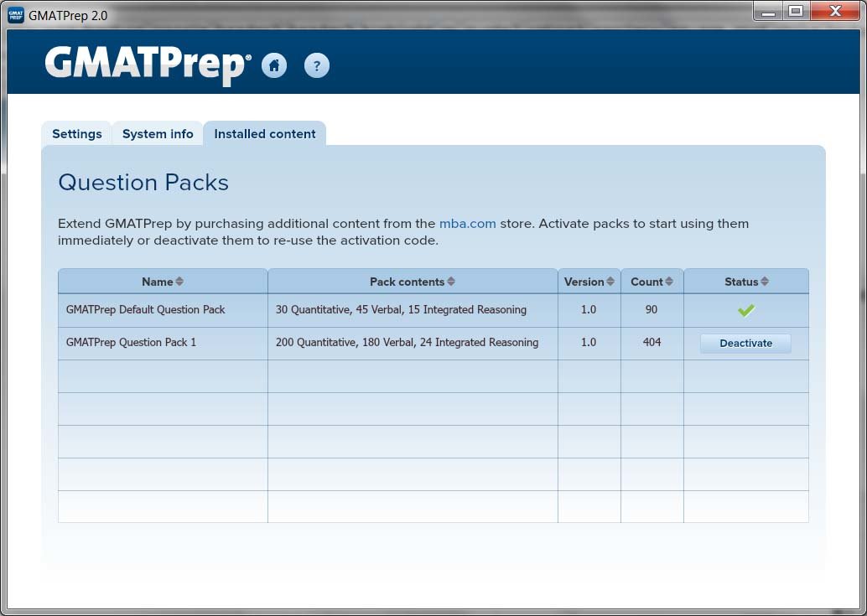Screen dimensions: 867x616
Task: Sort by Version column arrows
Action: click(x=610, y=282)
